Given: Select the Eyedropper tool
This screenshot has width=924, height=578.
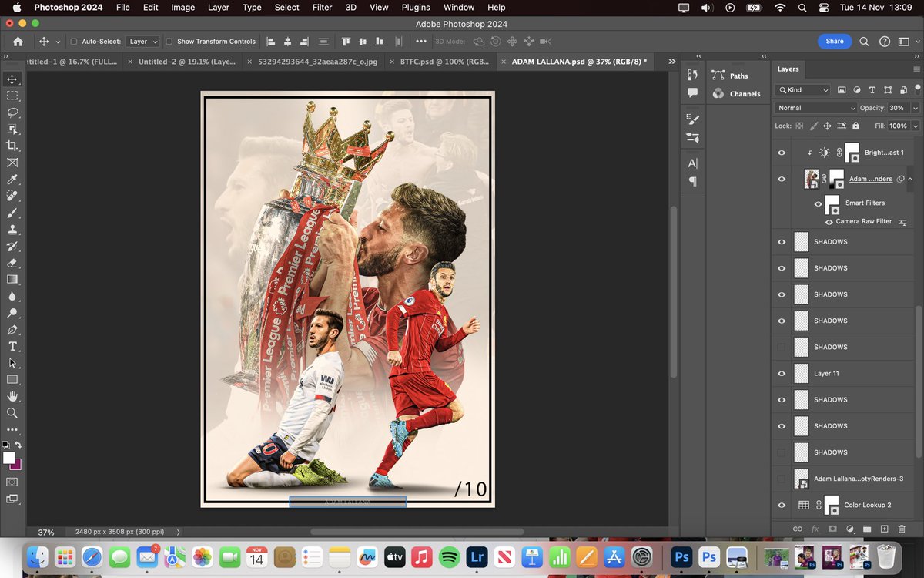Looking at the screenshot, I should (12, 180).
